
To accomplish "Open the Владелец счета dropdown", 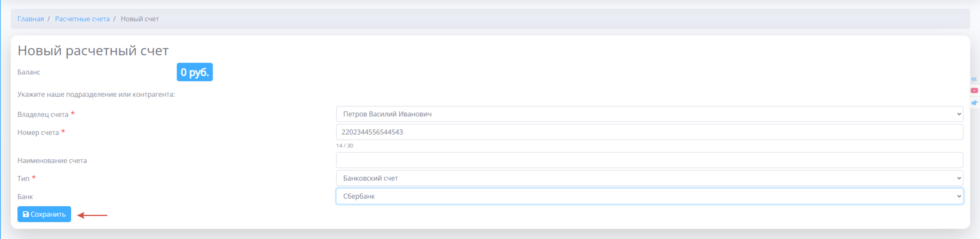I will (649, 114).
